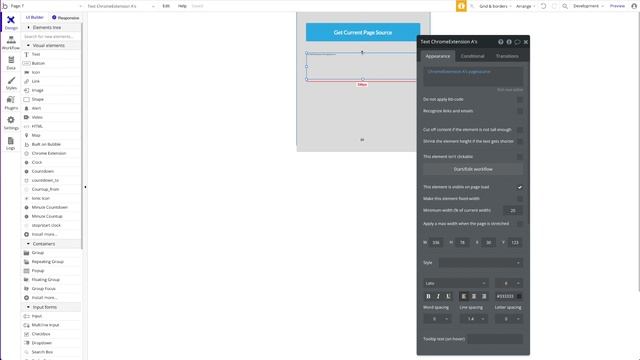
Task: Switch to the Responsive tab
Action: point(66,18)
